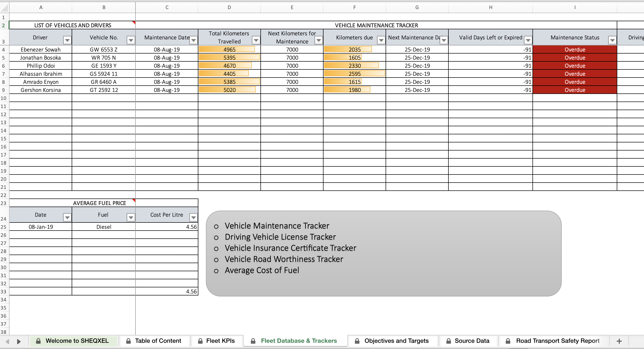
Task: Select vehicle number GE 1593 Y cell
Action: tap(104, 66)
